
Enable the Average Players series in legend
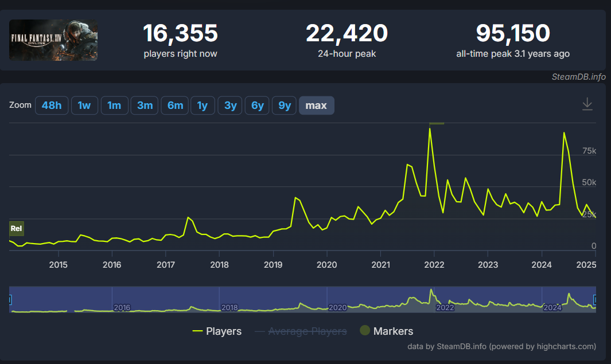click(301, 331)
